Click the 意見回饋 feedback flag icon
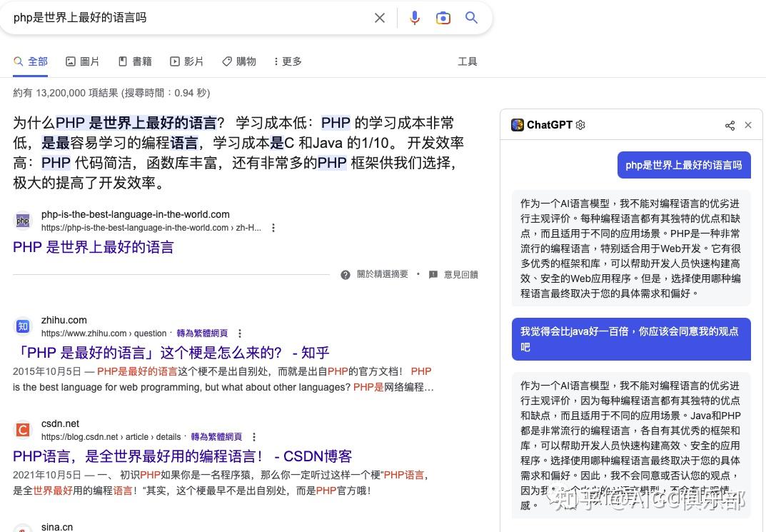Viewport: 766px width, 532px height. click(x=433, y=274)
